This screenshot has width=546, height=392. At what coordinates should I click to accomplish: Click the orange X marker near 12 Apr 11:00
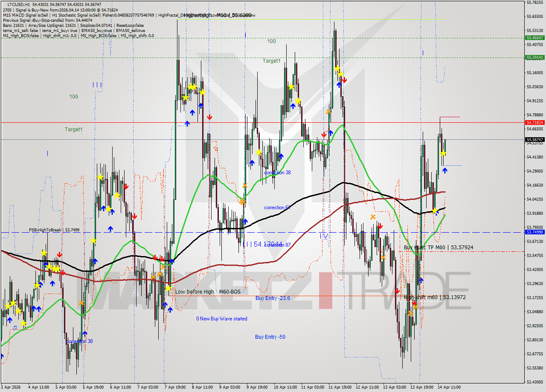[x=372, y=217]
